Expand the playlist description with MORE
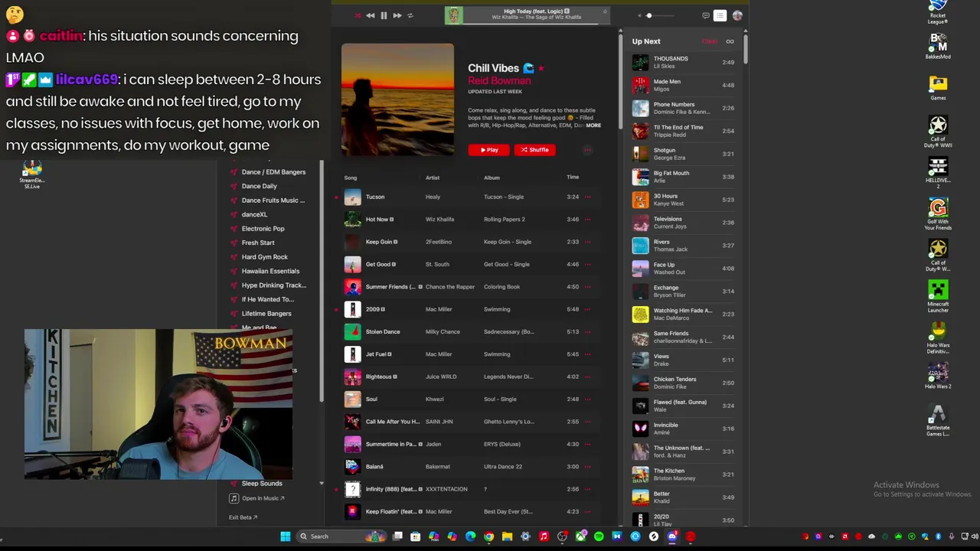Viewport: 980px width, 551px height. (x=593, y=125)
